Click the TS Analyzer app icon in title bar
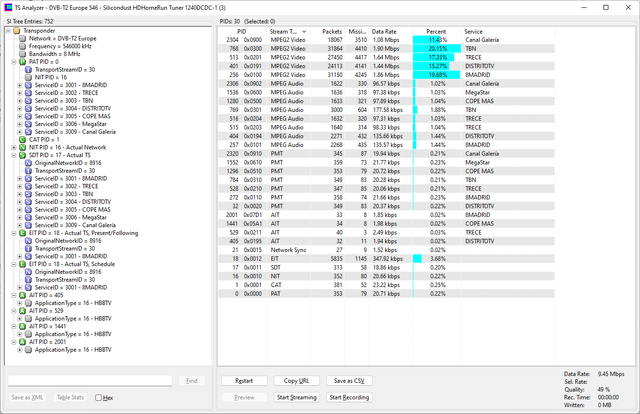 (8, 7)
